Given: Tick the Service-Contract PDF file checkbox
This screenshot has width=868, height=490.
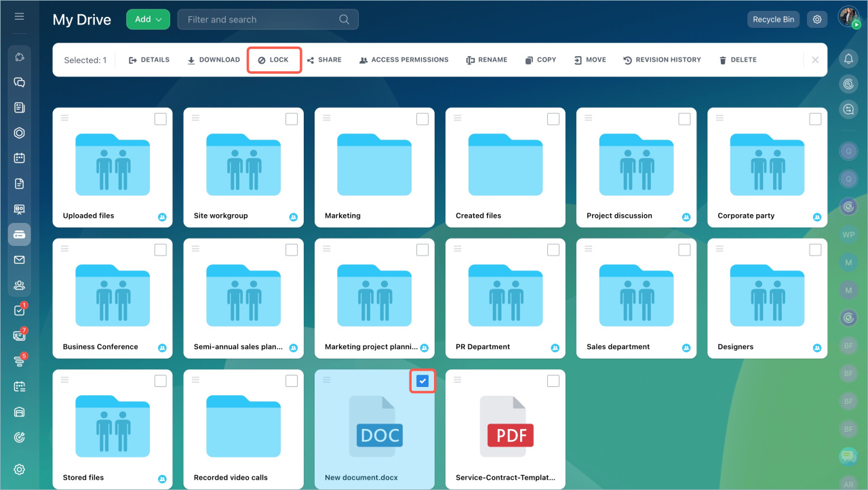Looking at the screenshot, I should [x=553, y=382].
